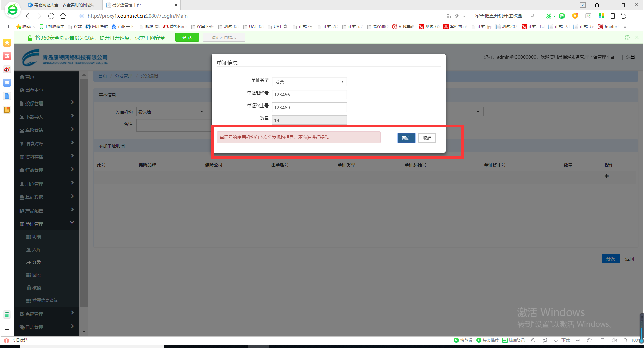This screenshot has width=644, height=348.
Task: Open the 网址导航 bookmark
Action: [x=97, y=27]
